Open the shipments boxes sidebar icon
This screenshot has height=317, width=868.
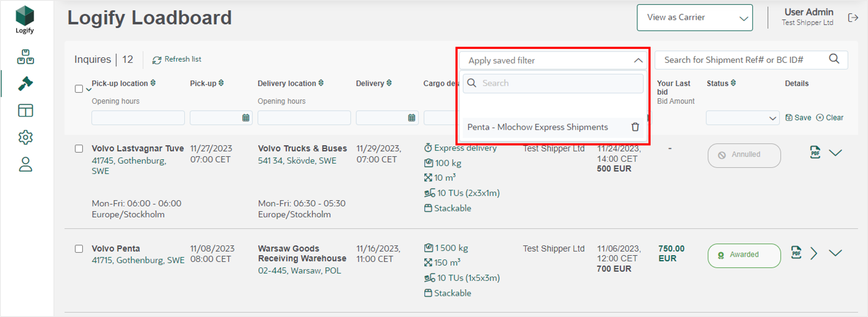(25, 57)
